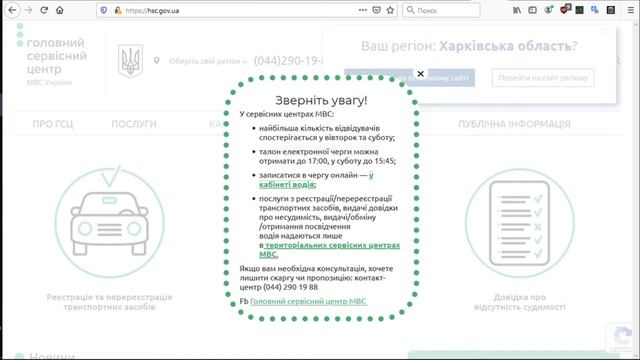Focus the Поиск search field
This screenshot has width=640, height=360.
pyautogui.click(x=441, y=10)
